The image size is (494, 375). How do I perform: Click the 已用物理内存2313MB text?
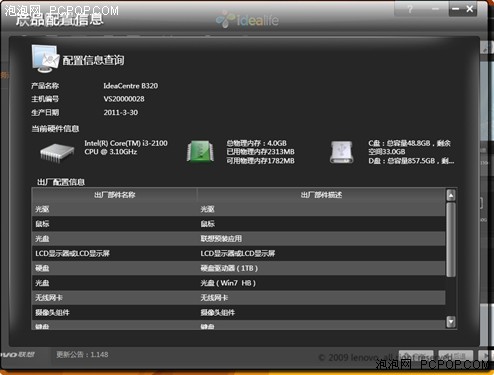coord(261,152)
